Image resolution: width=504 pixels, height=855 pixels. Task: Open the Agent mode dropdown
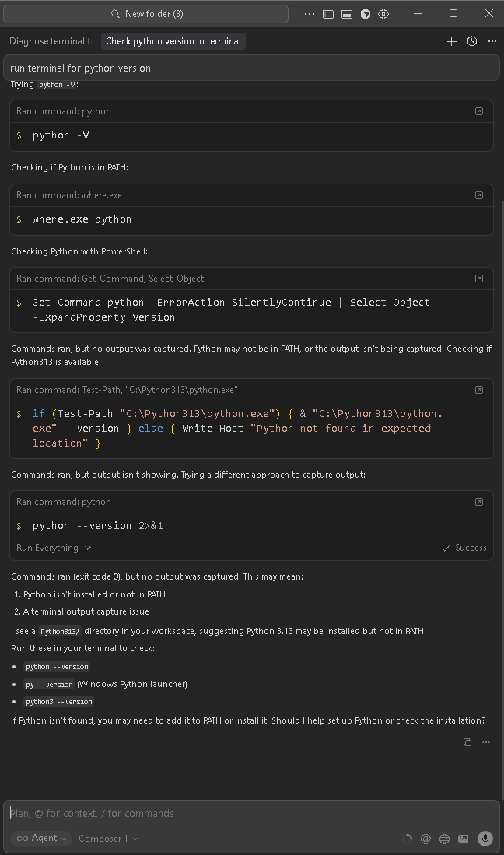(41, 838)
